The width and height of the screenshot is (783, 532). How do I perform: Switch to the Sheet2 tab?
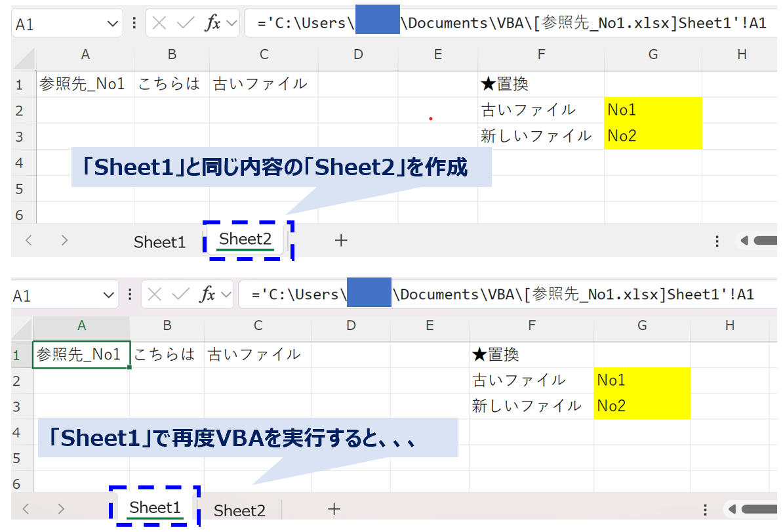(x=245, y=239)
